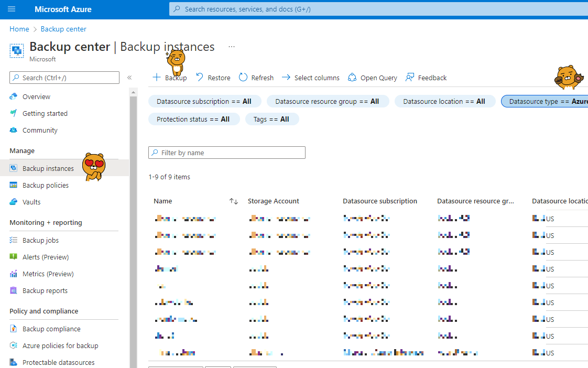The image size is (588, 368).
Task: Open Alerts (Preview)
Action: [46, 257]
